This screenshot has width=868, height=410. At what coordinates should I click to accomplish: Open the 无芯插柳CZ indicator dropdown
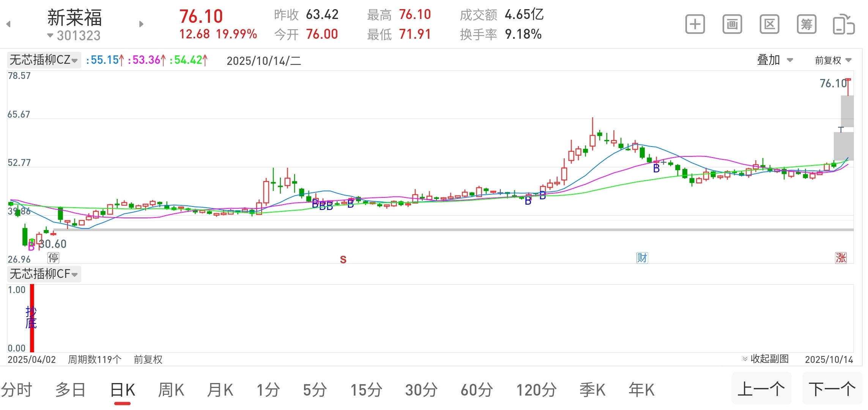point(44,60)
